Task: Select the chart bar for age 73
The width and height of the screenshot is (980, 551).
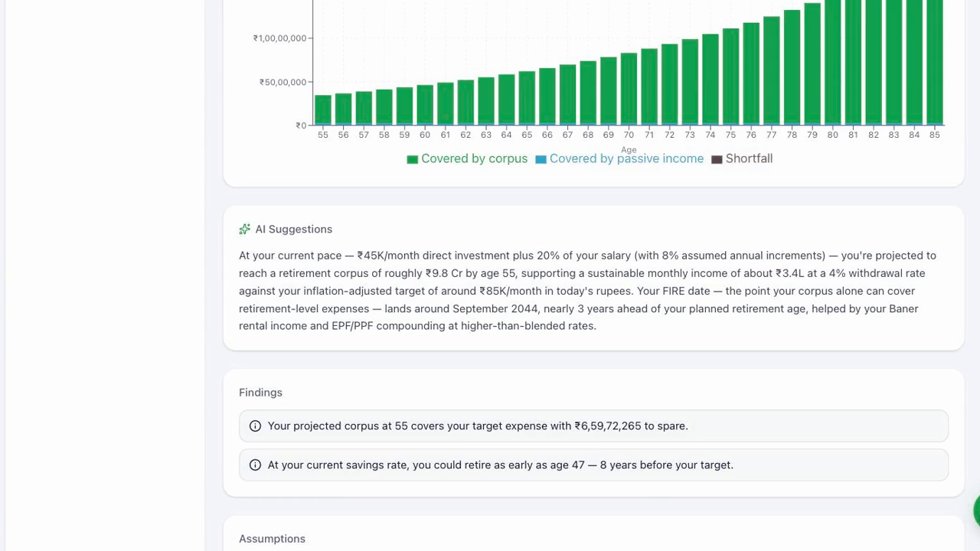Action: click(690, 82)
